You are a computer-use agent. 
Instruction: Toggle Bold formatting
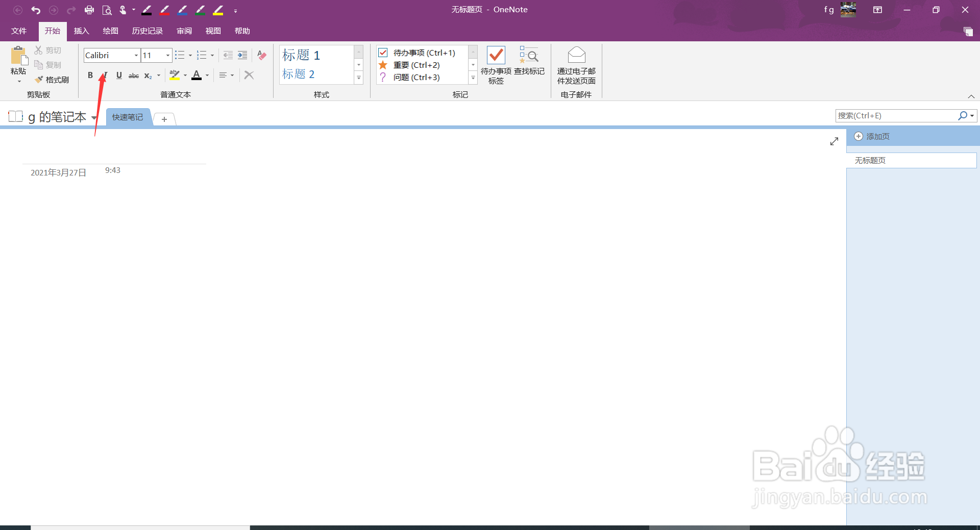click(90, 75)
